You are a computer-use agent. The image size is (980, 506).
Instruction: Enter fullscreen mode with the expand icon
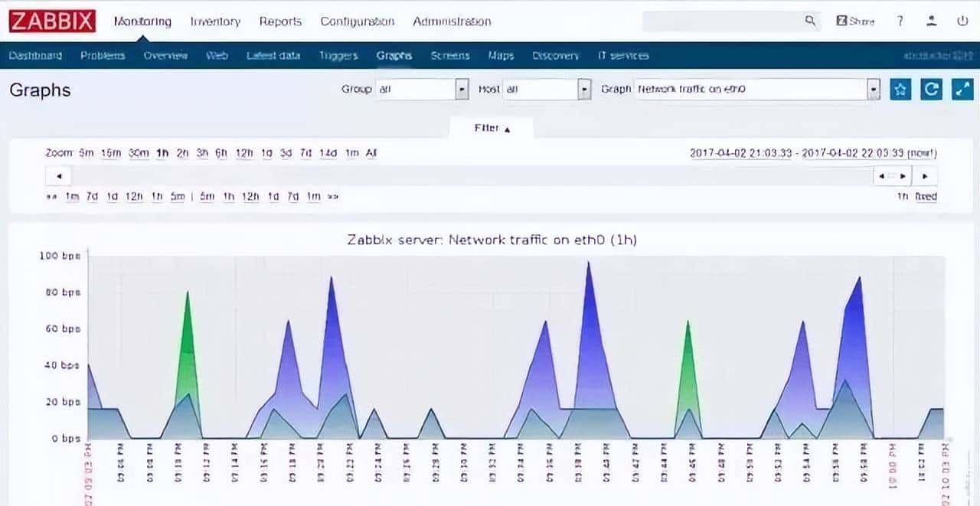click(962, 90)
